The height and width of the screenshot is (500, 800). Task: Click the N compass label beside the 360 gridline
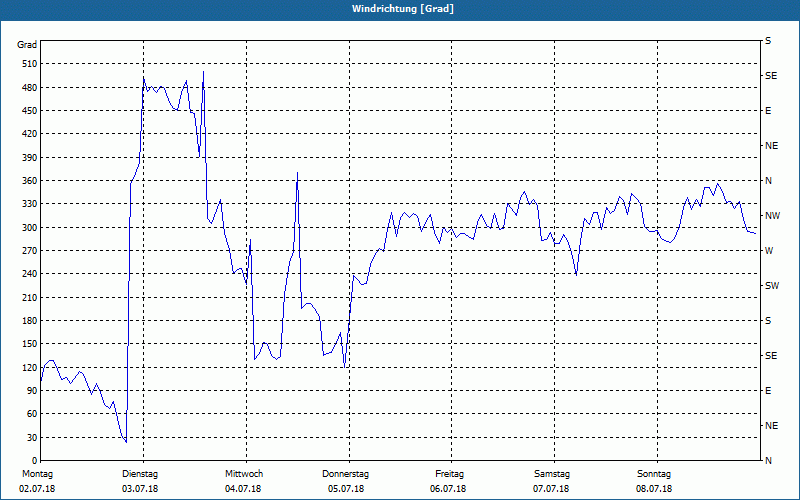(x=768, y=181)
